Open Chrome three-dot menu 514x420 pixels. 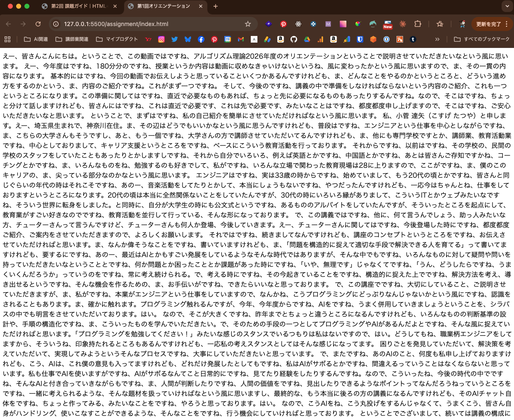pyautogui.click(x=507, y=24)
